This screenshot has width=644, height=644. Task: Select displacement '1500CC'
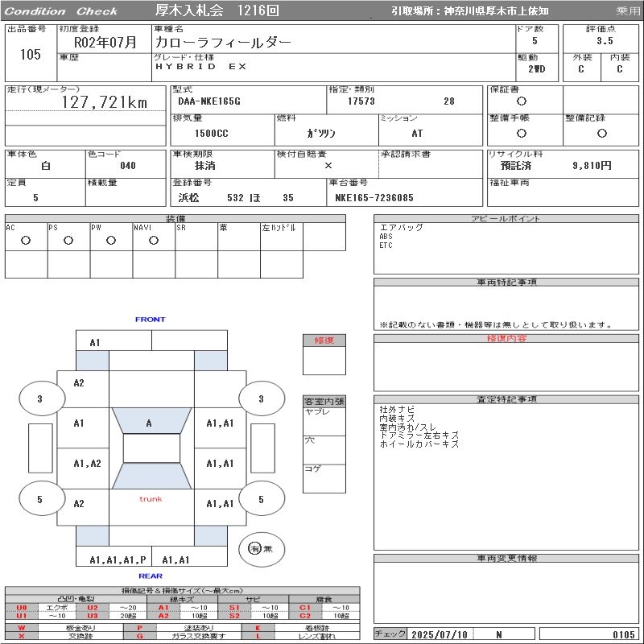(x=212, y=134)
